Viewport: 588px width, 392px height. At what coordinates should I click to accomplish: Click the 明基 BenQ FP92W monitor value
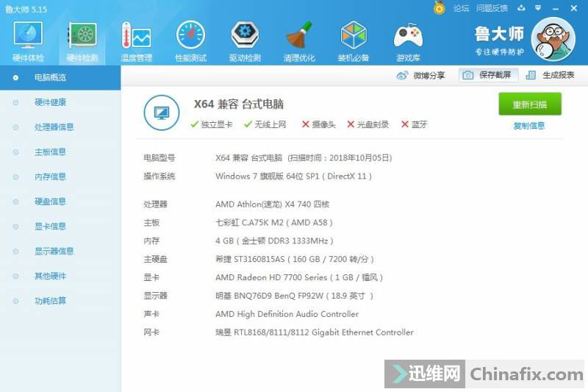(x=295, y=296)
